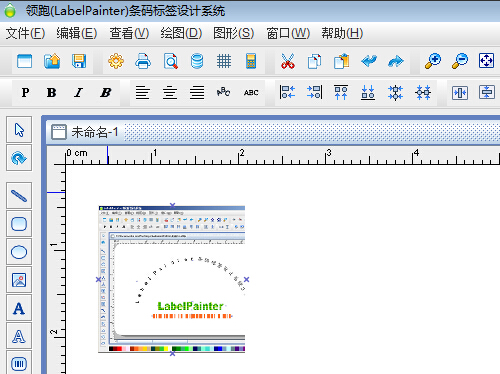The height and width of the screenshot is (374, 500).
Task: Click the center align text icon
Action: tap(170, 92)
